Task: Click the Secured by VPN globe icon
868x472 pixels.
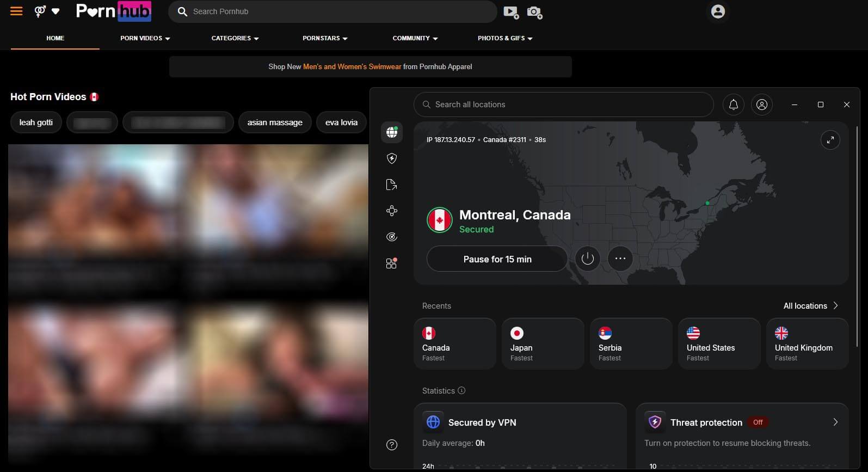Action: click(433, 422)
